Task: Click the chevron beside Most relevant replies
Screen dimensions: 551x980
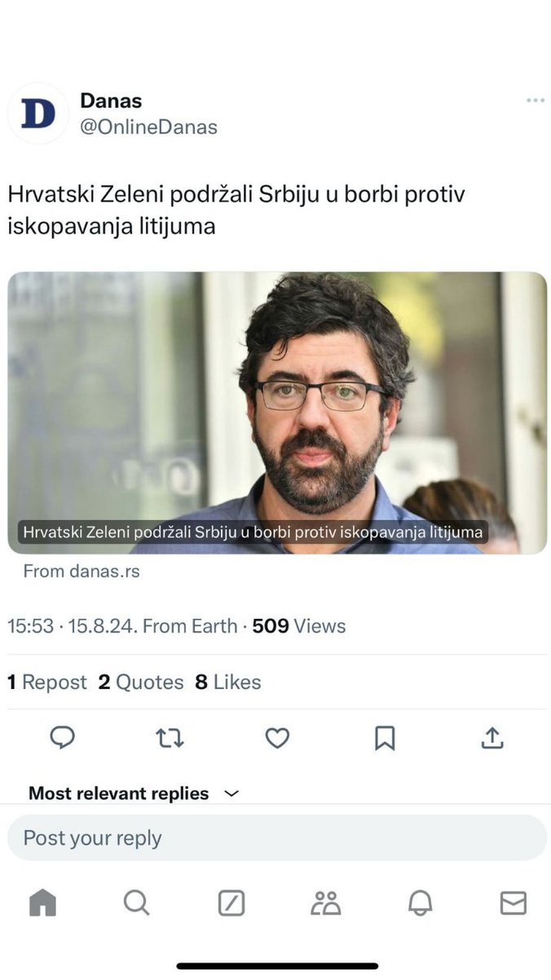Action: 231,793
